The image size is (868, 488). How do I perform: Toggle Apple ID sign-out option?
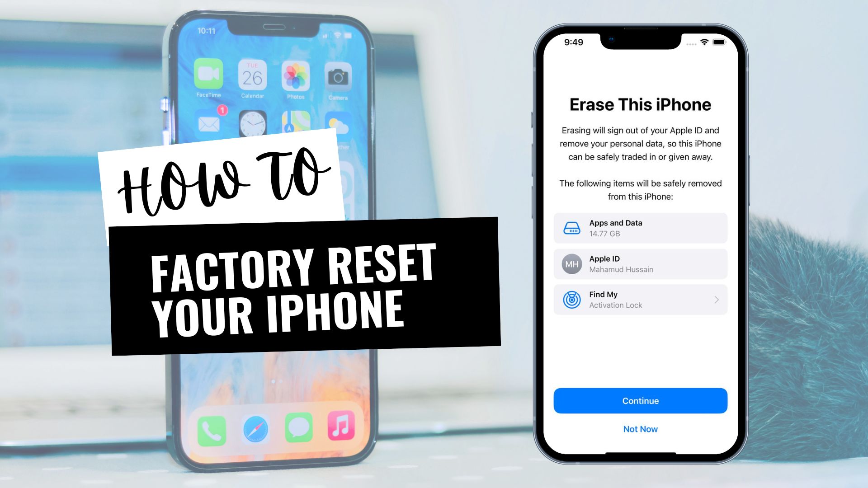(x=640, y=264)
